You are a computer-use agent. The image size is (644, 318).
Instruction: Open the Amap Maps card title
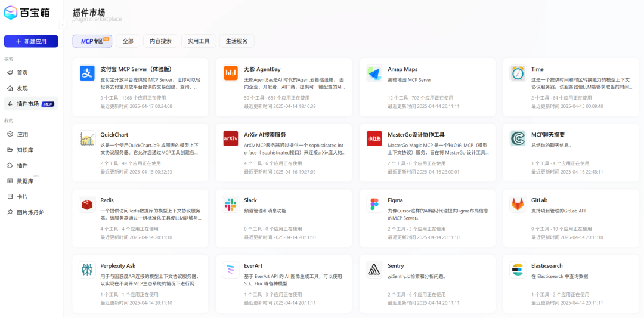[x=402, y=69]
